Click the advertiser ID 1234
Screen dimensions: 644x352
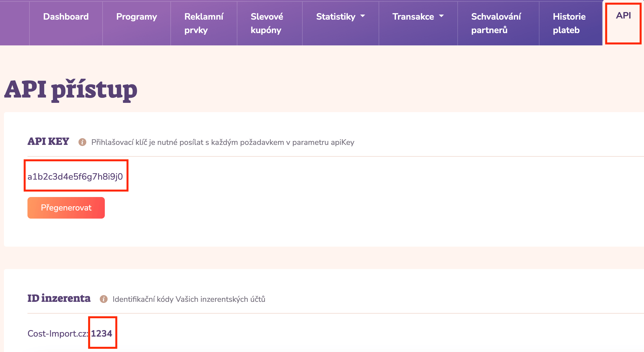(x=101, y=334)
